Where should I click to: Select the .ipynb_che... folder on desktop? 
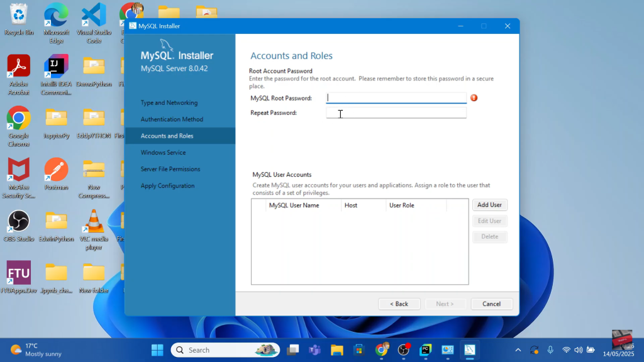pos(56,278)
